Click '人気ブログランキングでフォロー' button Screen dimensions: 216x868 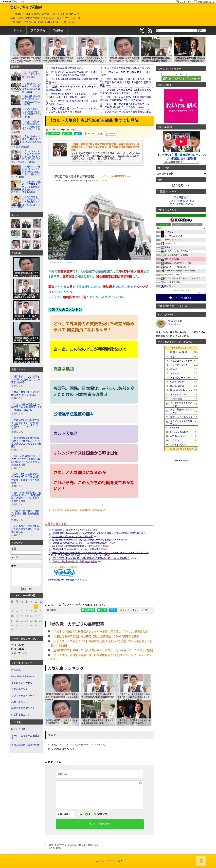coord(181,78)
